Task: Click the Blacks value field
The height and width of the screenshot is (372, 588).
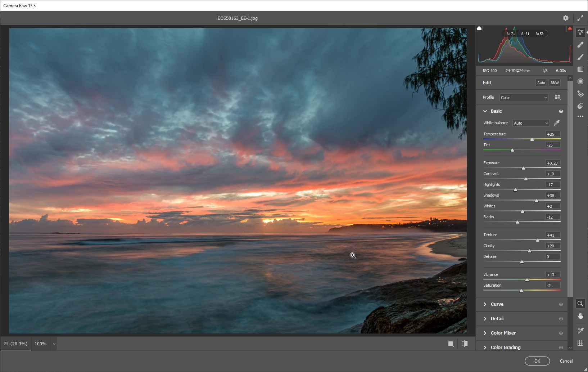Action: (553, 217)
